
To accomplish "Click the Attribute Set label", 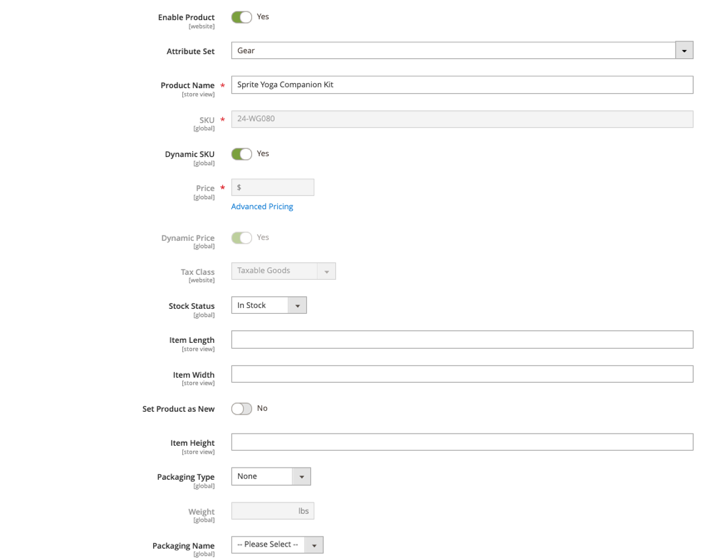I will (x=190, y=52).
